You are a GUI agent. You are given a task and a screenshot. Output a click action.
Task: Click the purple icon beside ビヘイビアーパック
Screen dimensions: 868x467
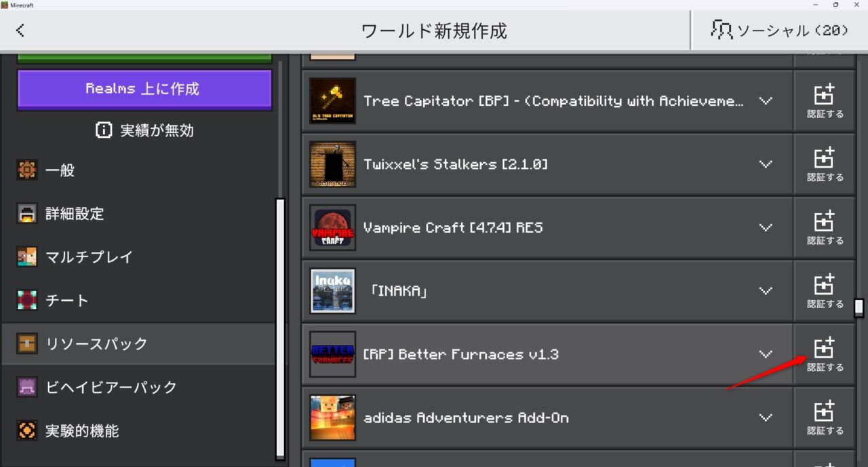(x=27, y=388)
